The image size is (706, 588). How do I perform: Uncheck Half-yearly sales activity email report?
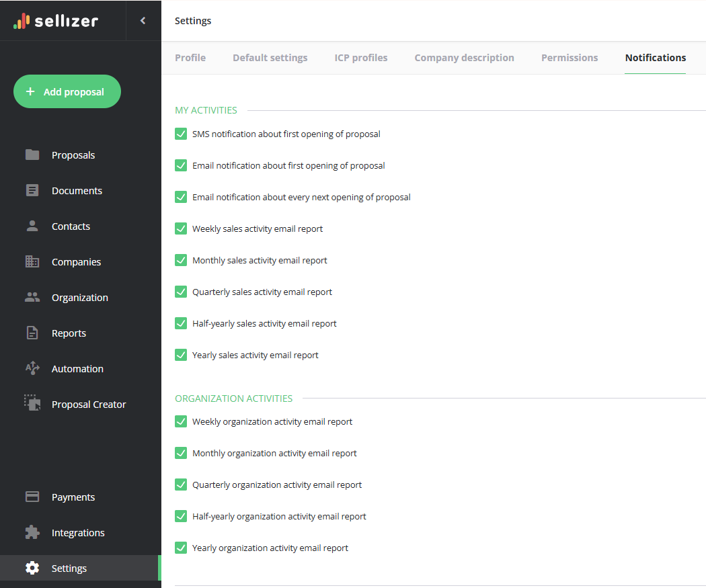[181, 323]
